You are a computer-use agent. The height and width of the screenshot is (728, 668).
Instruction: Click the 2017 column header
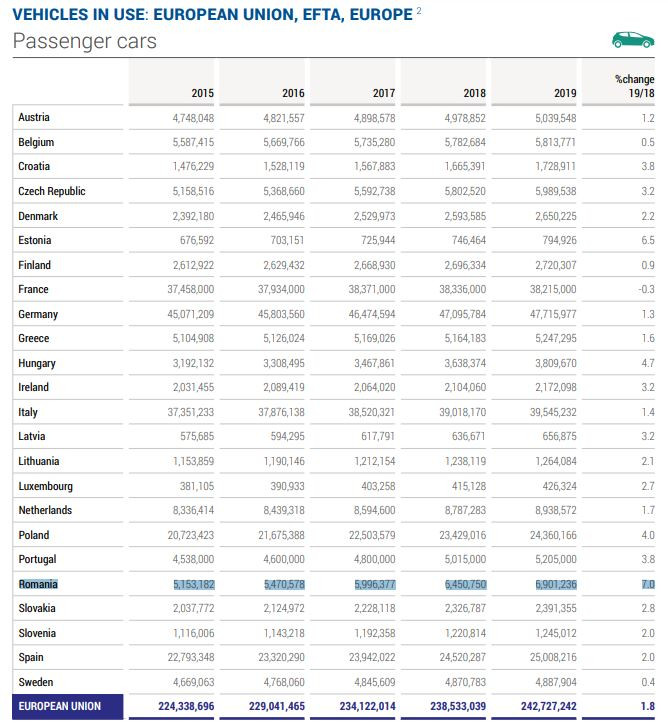tap(383, 93)
